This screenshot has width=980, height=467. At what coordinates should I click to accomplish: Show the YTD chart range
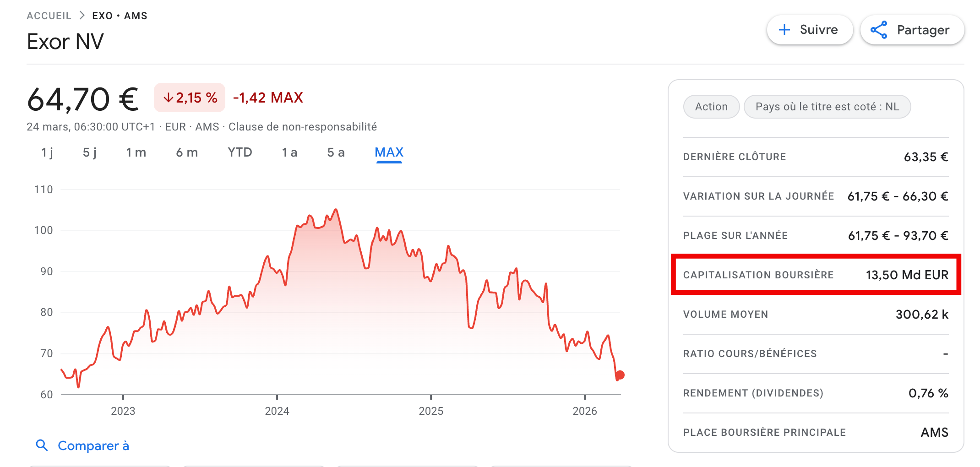(240, 152)
